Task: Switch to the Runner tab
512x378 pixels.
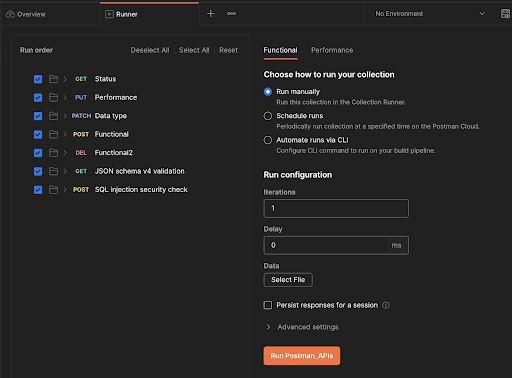Action: (149, 14)
